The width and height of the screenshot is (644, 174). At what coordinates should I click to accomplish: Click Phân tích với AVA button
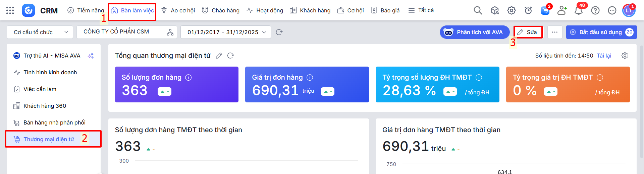(x=474, y=32)
